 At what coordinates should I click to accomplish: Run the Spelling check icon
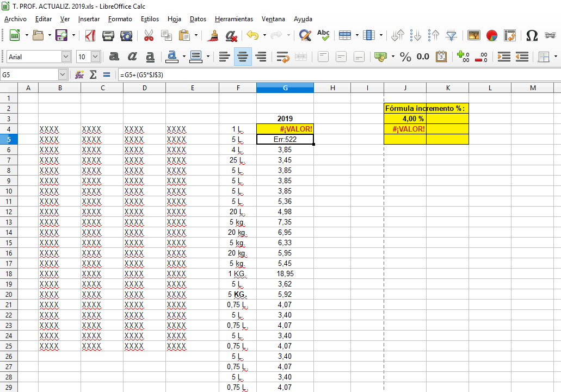(323, 35)
